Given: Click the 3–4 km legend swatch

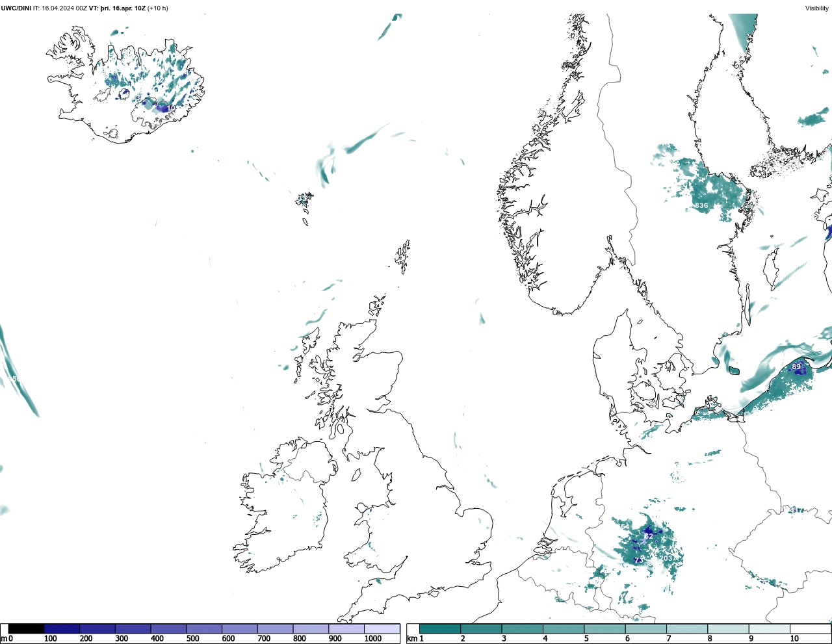Looking at the screenshot, I should click(x=522, y=629).
